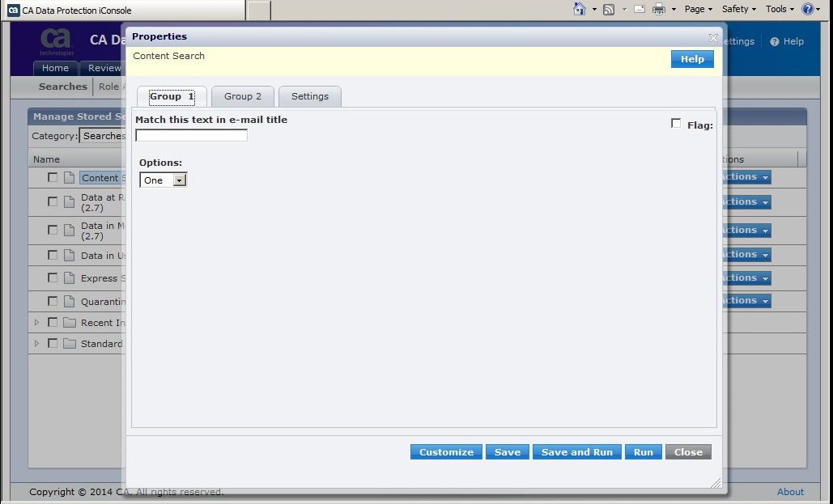Click the RSS feeds icon
Viewport: 833px width, 504px height.
click(609, 10)
